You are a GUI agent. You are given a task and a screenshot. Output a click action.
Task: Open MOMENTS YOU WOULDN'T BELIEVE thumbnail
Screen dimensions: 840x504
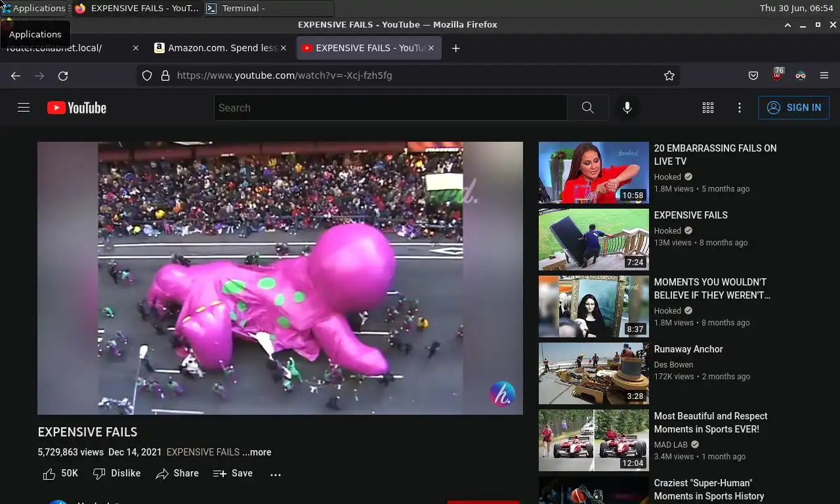point(594,306)
